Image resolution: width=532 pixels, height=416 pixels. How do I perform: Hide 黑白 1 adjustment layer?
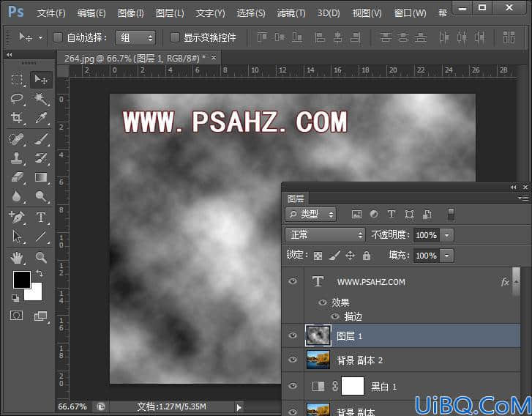pyautogui.click(x=293, y=386)
